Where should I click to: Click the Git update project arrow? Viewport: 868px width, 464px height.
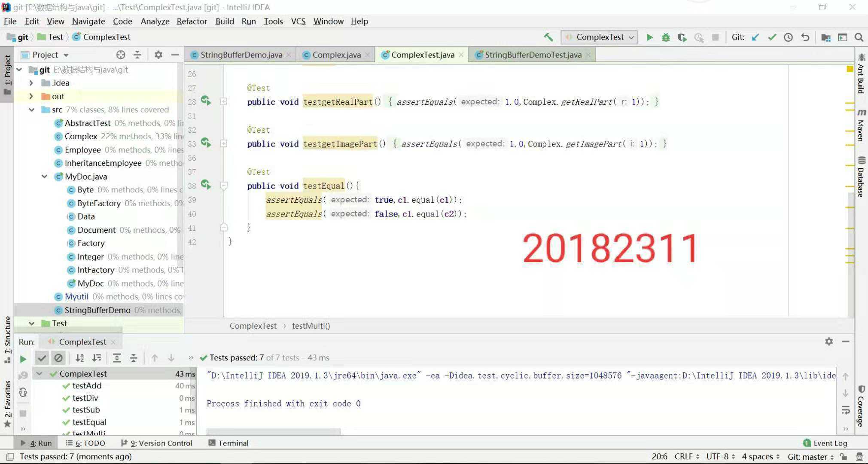pyautogui.click(x=755, y=37)
